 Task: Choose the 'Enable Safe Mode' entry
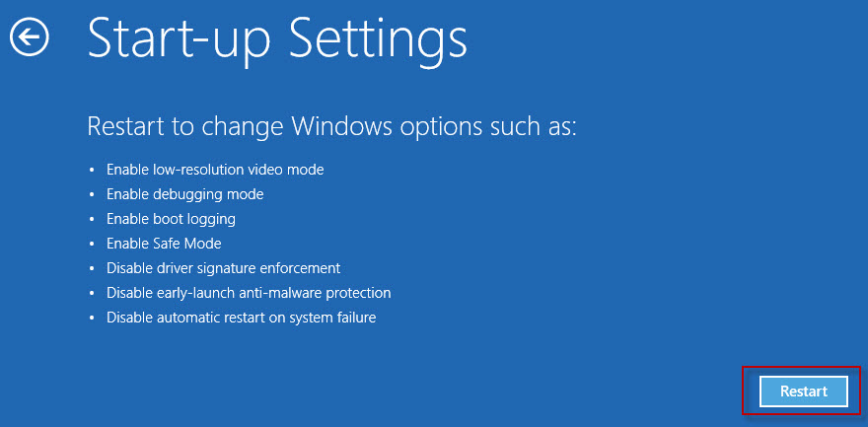pyautogui.click(x=164, y=244)
